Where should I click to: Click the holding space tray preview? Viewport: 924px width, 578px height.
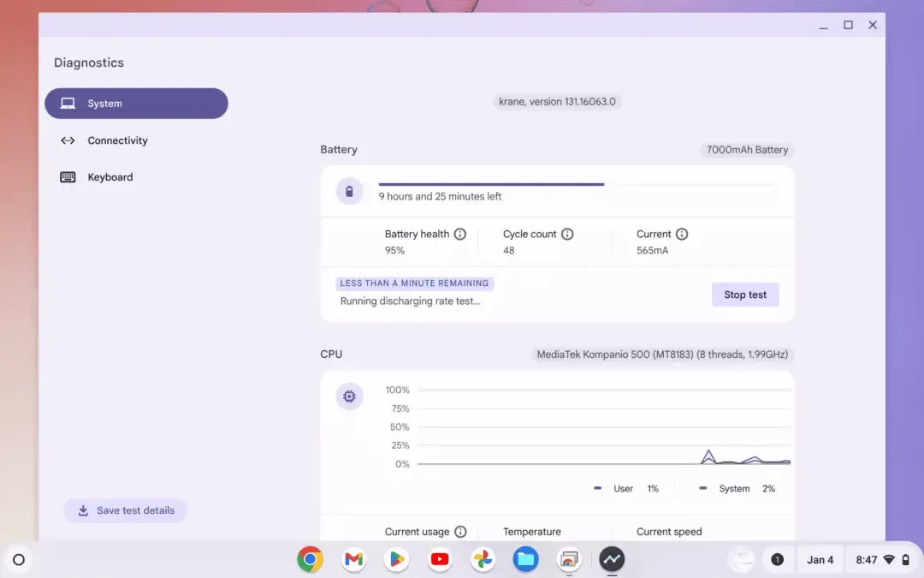[x=741, y=560]
